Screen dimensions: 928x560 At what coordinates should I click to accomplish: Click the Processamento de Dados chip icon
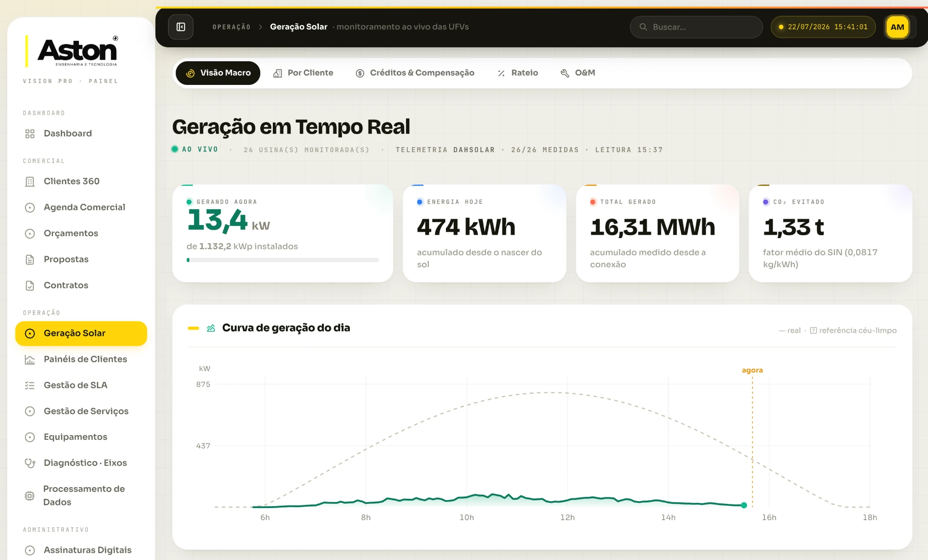(30, 496)
